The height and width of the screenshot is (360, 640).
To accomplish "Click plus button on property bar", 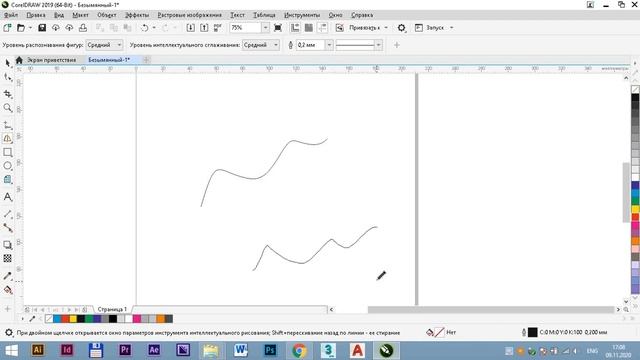I will (x=396, y=45).
